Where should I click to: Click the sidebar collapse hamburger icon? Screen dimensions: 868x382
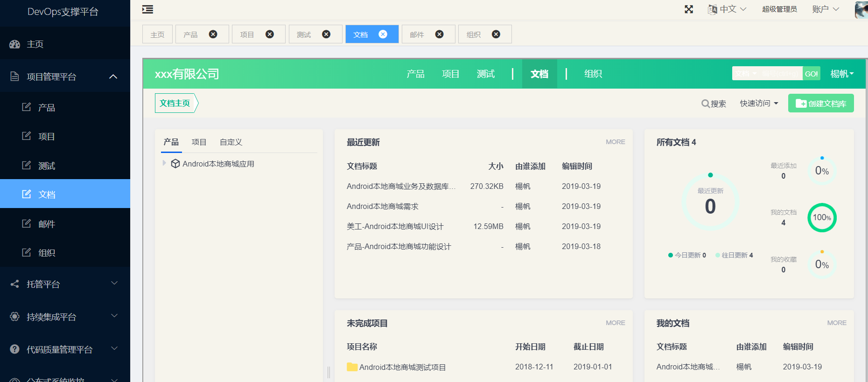[147, 9]
